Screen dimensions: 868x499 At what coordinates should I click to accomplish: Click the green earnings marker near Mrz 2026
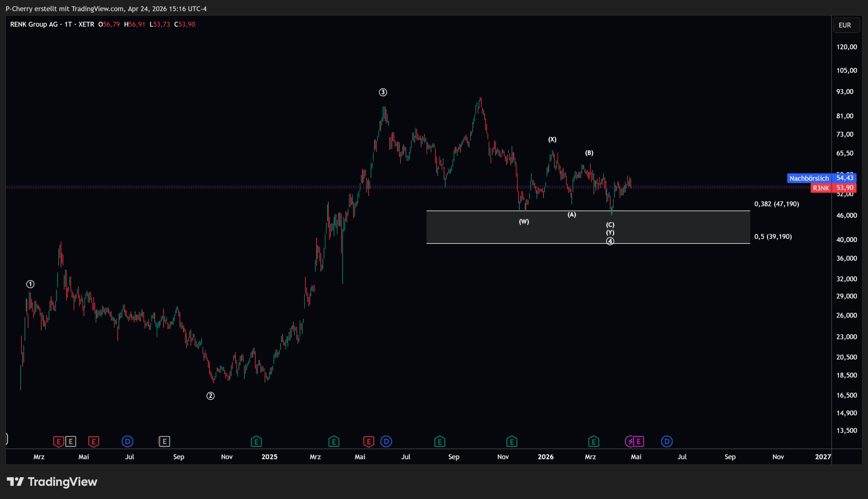(x=593, y=441)
